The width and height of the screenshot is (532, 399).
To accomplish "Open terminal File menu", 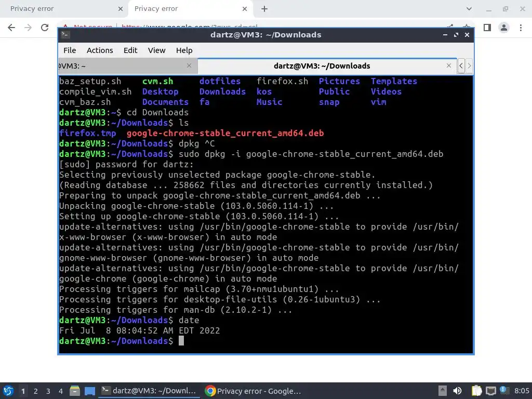I will (x=70, y=50).
